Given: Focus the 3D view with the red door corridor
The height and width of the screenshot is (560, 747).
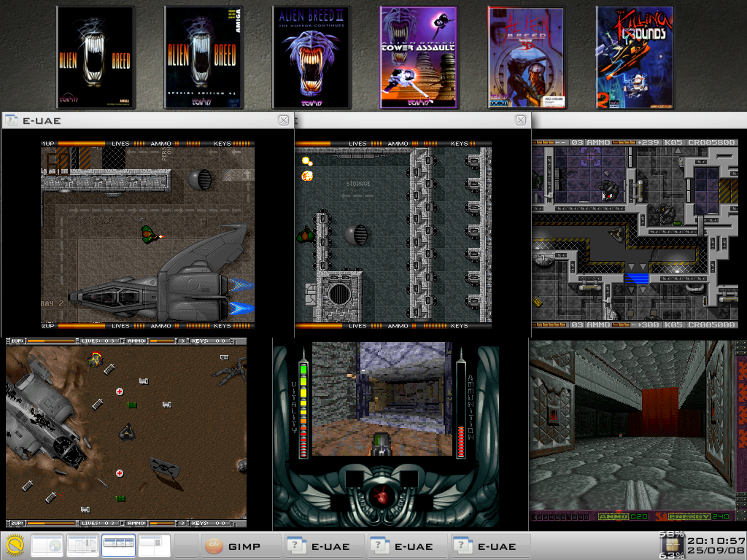Looking at the screenshot, I should [638, 431].
